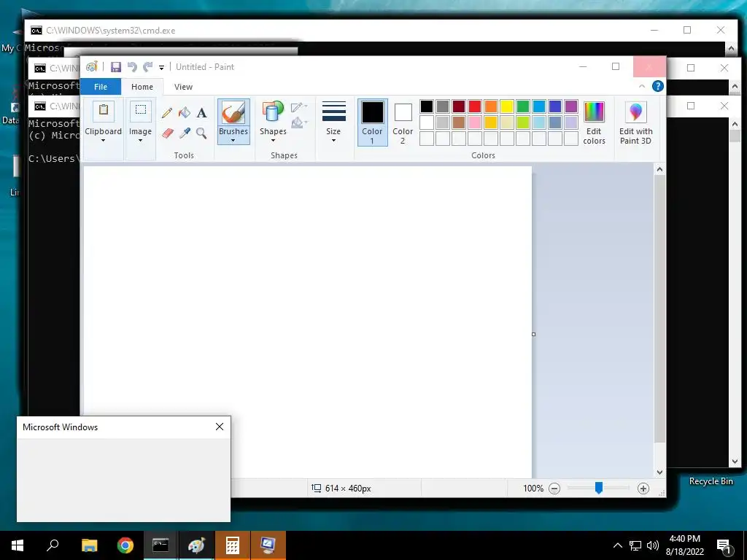
Task: Select Color 1 foreground button
Action: pyautogui.click(x=372, y=122)
